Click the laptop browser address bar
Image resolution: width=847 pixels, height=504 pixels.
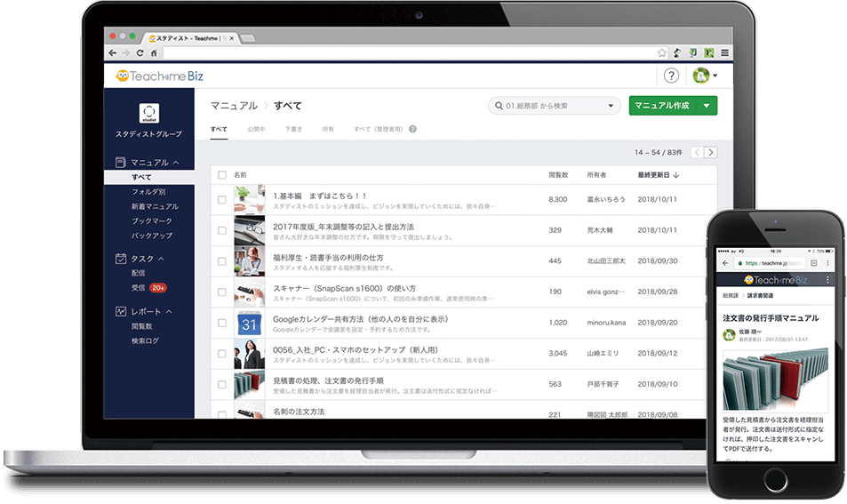pos(408,53)
